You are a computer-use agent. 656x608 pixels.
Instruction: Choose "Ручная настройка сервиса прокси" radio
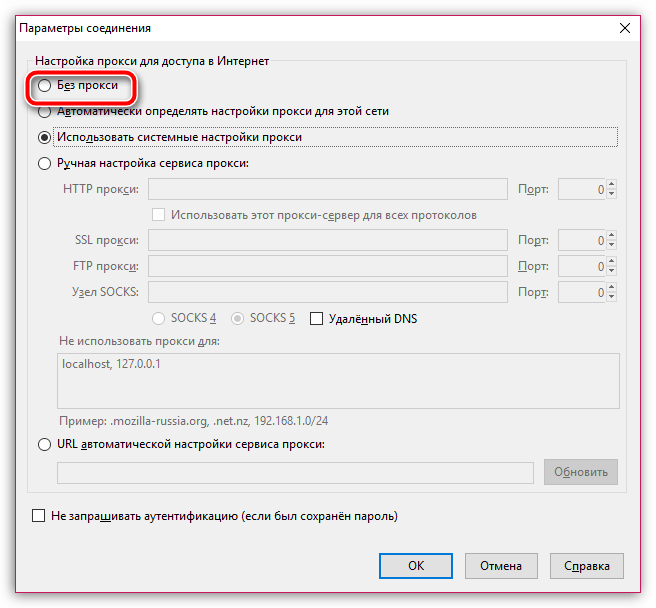click(x=44, y=163)
